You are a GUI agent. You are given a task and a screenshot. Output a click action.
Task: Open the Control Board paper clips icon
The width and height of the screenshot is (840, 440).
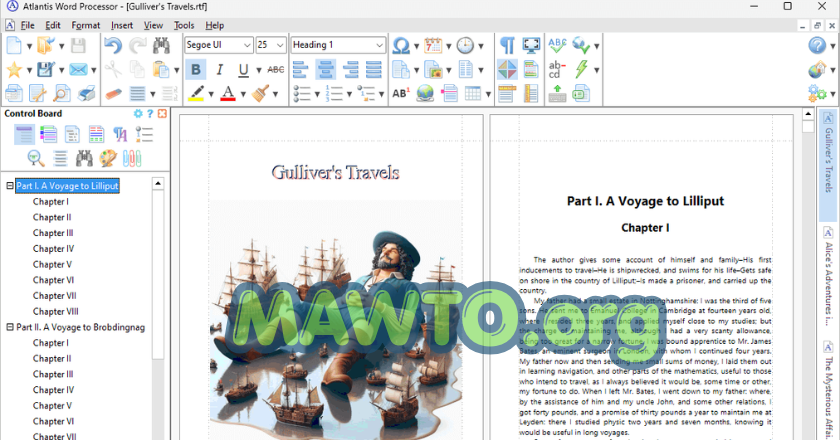click(132, 158)
